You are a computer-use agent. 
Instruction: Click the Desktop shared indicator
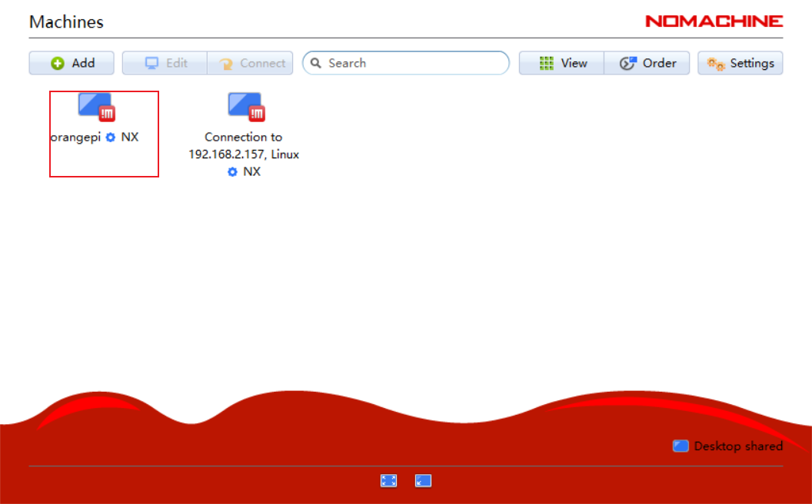tap(727, 446)
